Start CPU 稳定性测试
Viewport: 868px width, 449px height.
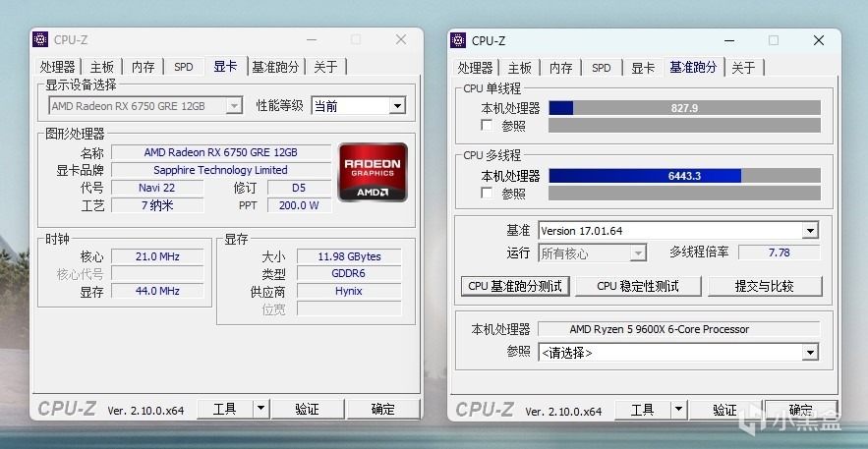(x=638, y=286)
